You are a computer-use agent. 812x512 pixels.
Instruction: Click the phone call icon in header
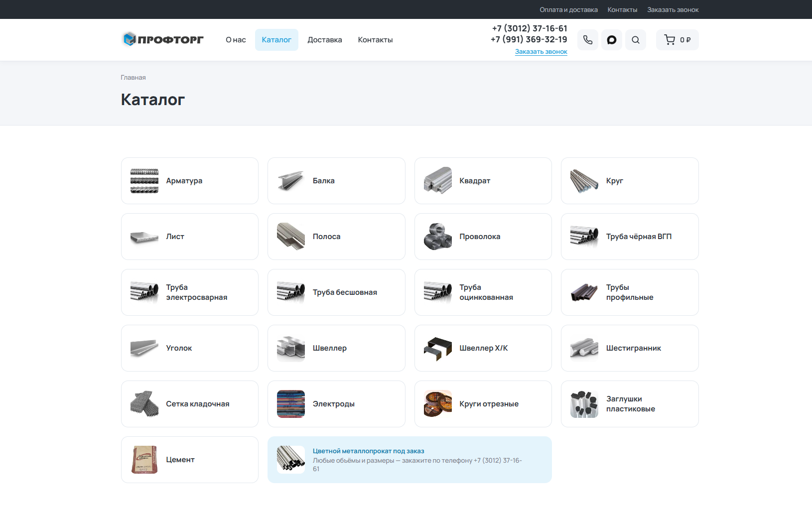(x=588, y=40)
